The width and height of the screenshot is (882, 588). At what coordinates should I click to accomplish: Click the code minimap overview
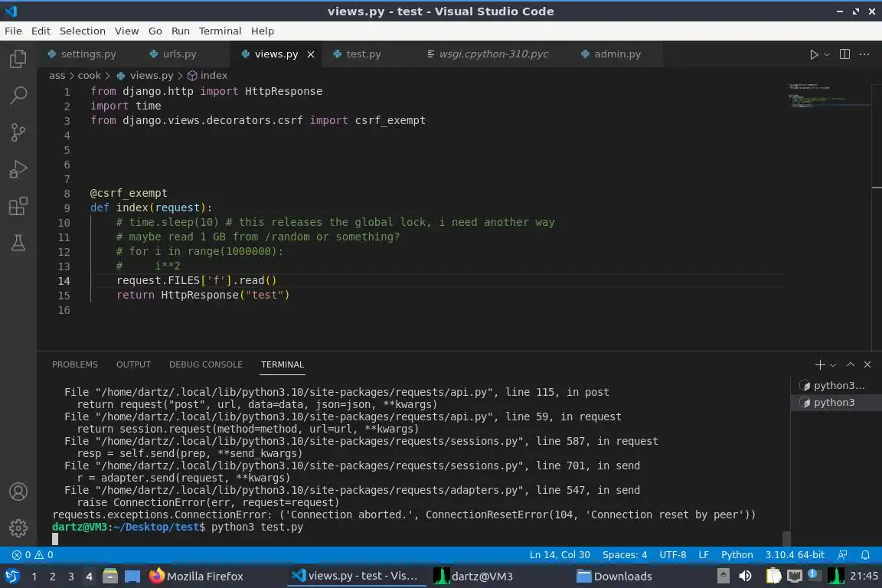[829, 96]
